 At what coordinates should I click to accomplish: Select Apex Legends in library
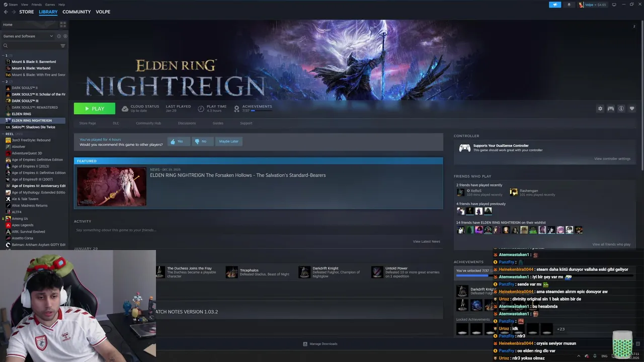point(22,225)
